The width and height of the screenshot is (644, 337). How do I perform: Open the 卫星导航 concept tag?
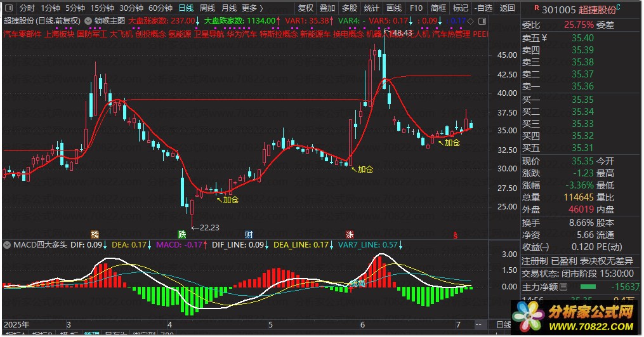(x=209, y=34)
